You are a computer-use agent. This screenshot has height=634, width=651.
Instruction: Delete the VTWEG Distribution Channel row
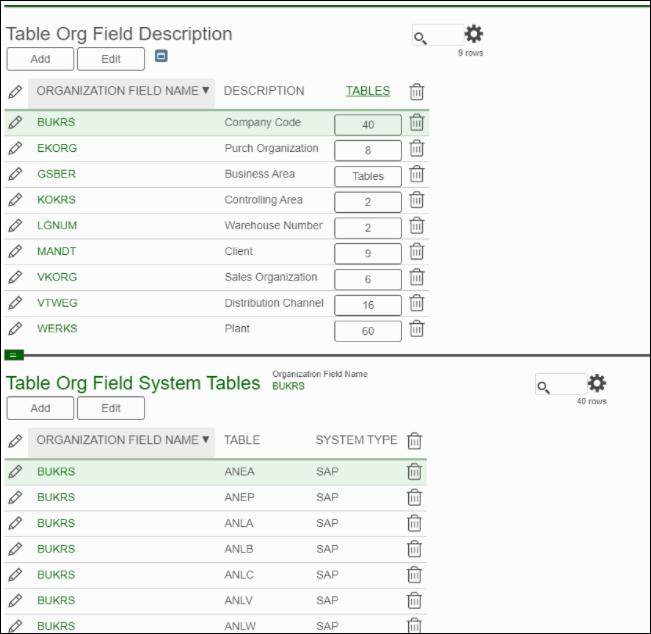coord(416,303)
